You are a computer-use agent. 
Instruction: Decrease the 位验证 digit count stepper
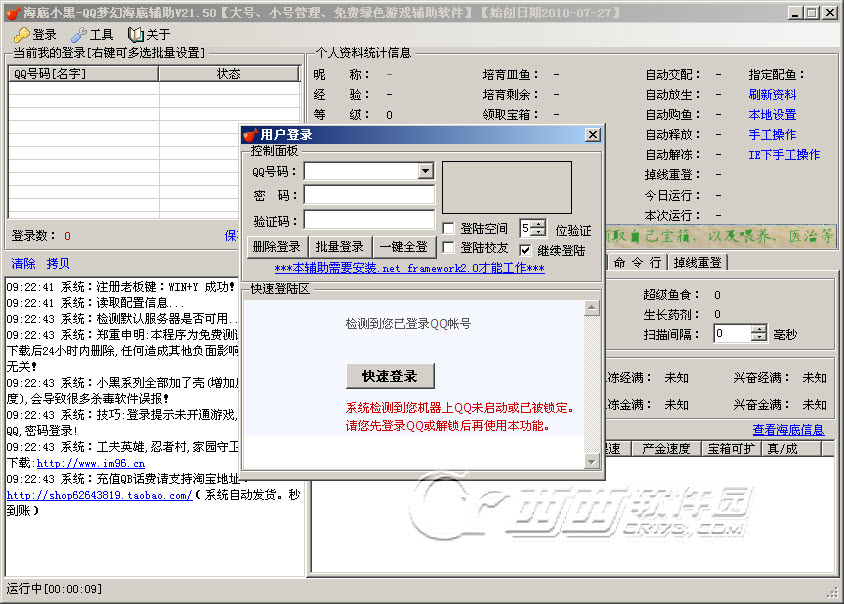tap(538, 232)
